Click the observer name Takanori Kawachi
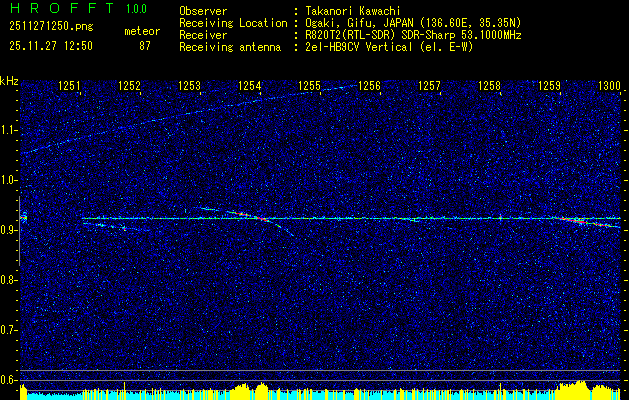Image resolution: width=629 pixels, height=400 pixels. click(353, 11)
